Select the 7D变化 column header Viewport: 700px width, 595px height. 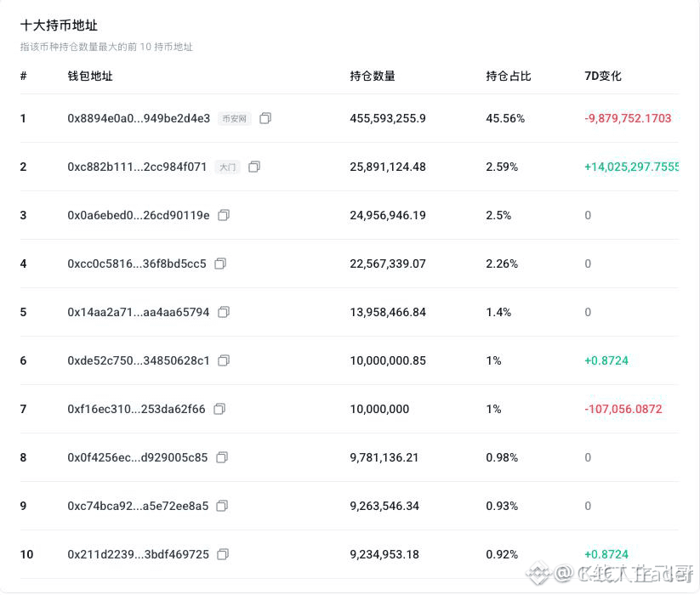[x=603, y=76]
